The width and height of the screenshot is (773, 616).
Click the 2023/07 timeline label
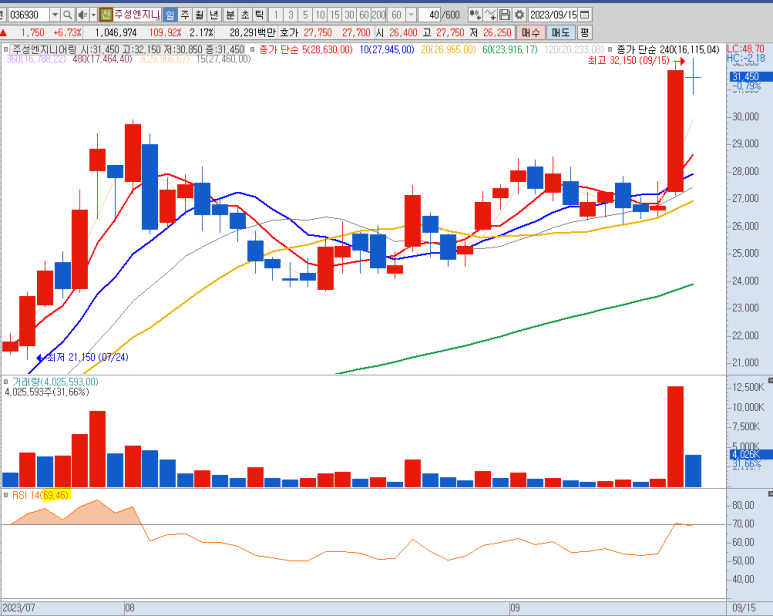(19, 608)
